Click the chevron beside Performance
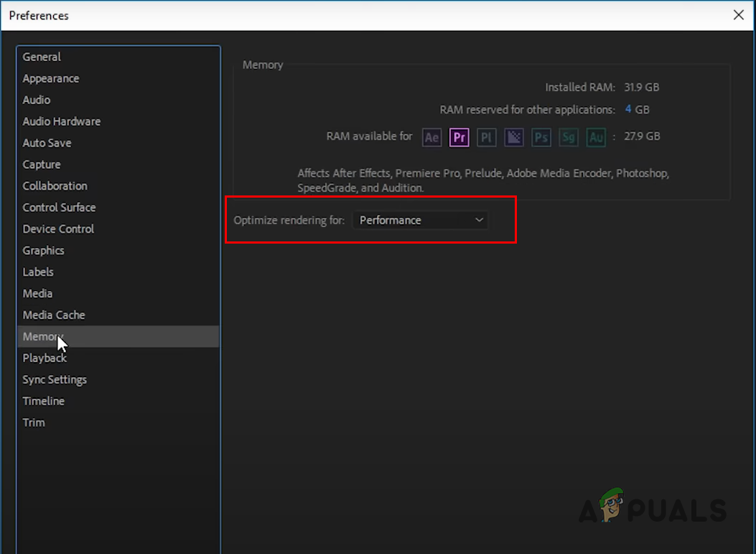 point(479,220)
